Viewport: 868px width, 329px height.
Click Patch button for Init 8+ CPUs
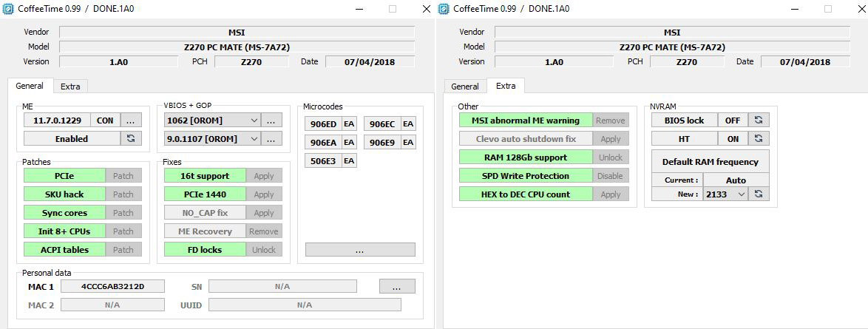(x=123, y=231)
